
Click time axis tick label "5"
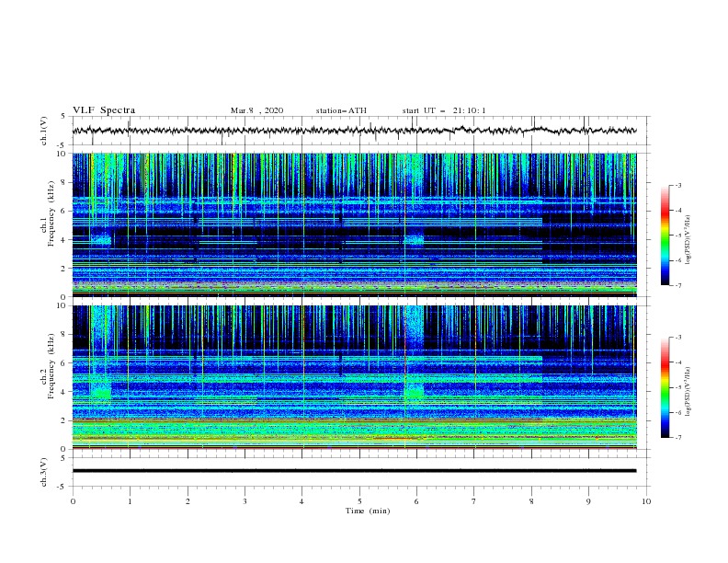pos(359,501)
